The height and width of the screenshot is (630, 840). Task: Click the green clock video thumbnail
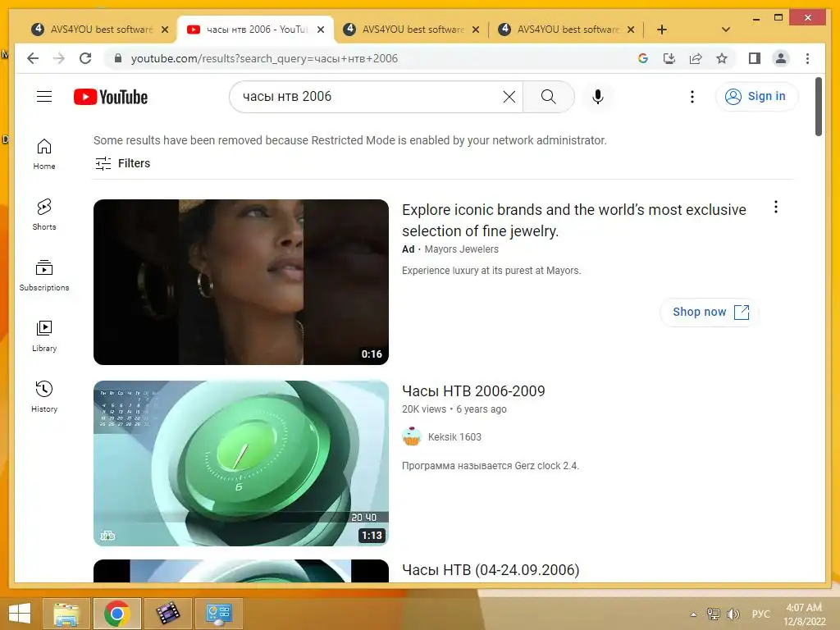point(241,463)
